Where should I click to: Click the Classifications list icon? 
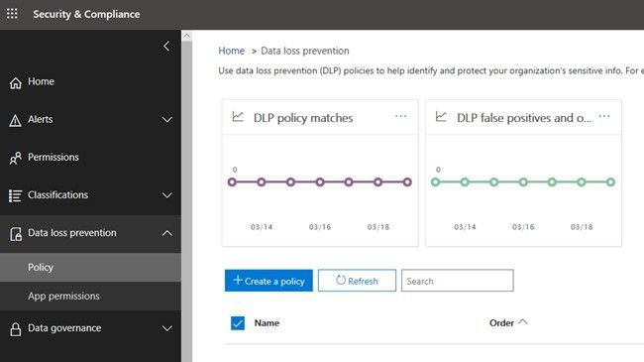tap(15, 195)
